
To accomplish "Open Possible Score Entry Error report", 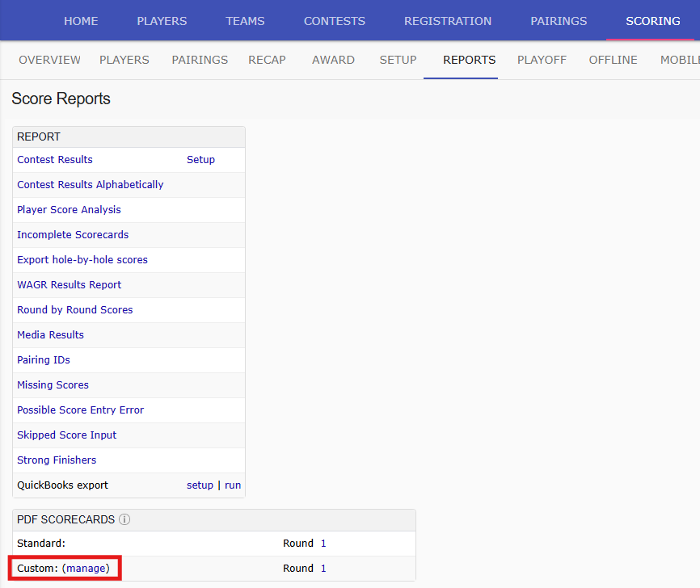I will pos(80,409).
